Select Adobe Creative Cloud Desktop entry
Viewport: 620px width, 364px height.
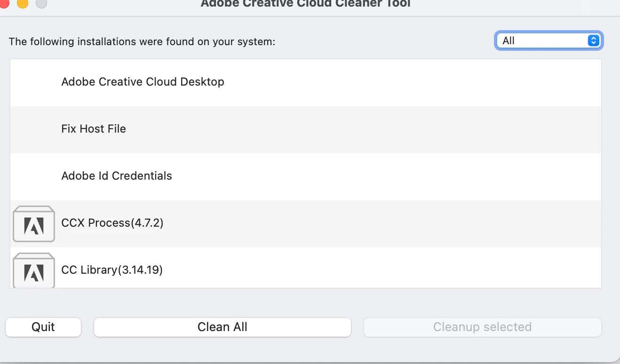tap(143, 82)
